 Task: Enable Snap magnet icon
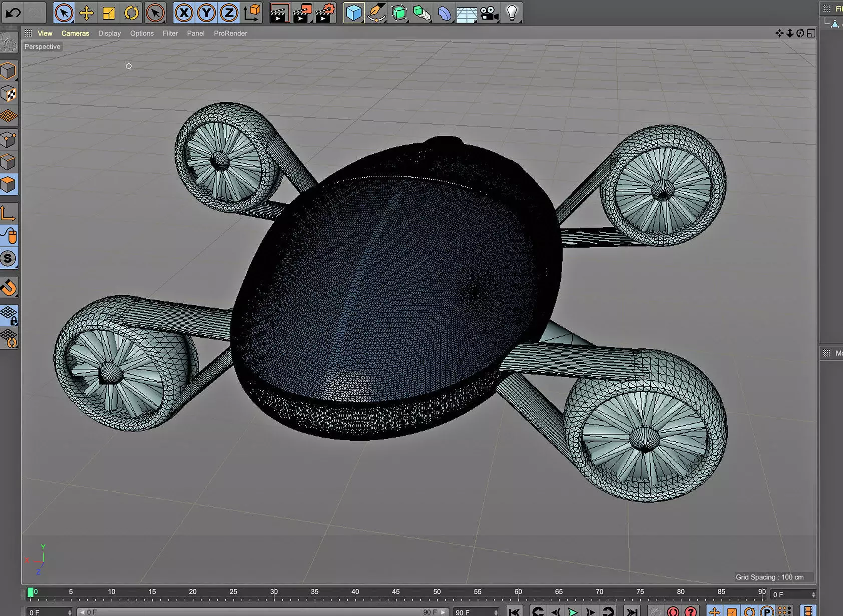point(9,288)
